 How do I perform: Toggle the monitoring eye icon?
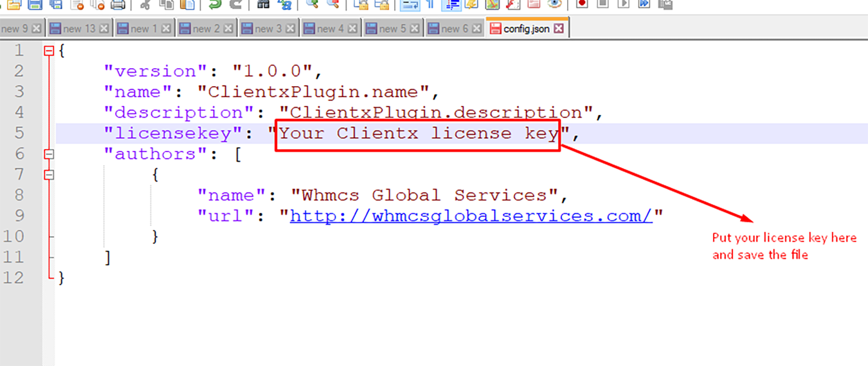554,5
